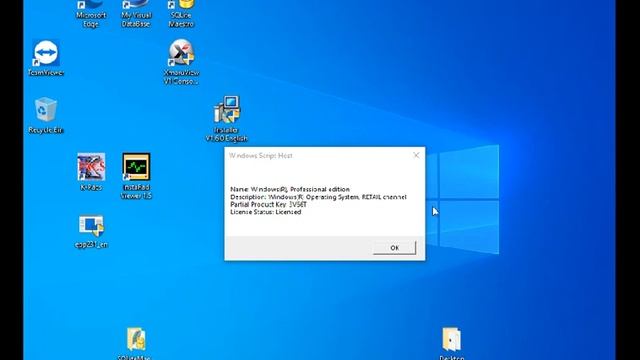
Task: Open the XmanuView V1 Console shortcut
Action: [181, 61]
